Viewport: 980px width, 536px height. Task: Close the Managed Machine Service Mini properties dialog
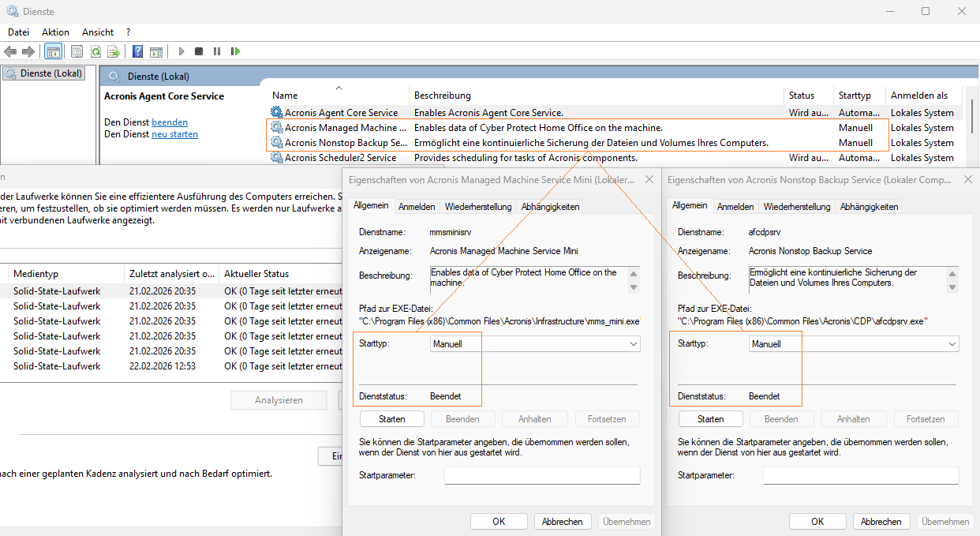(x=649, y=180)
